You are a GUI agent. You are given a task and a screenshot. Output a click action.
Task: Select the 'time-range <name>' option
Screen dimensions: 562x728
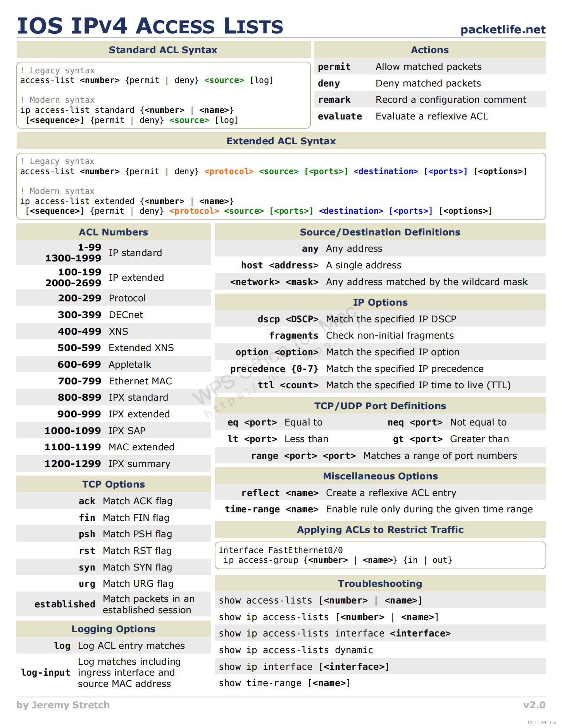click(272, 509)
